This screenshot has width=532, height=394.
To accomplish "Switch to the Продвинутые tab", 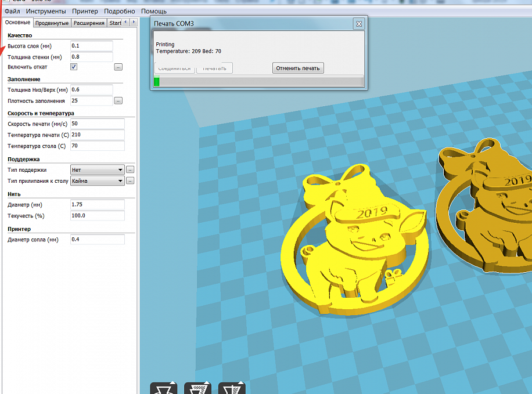I will 52,23.
